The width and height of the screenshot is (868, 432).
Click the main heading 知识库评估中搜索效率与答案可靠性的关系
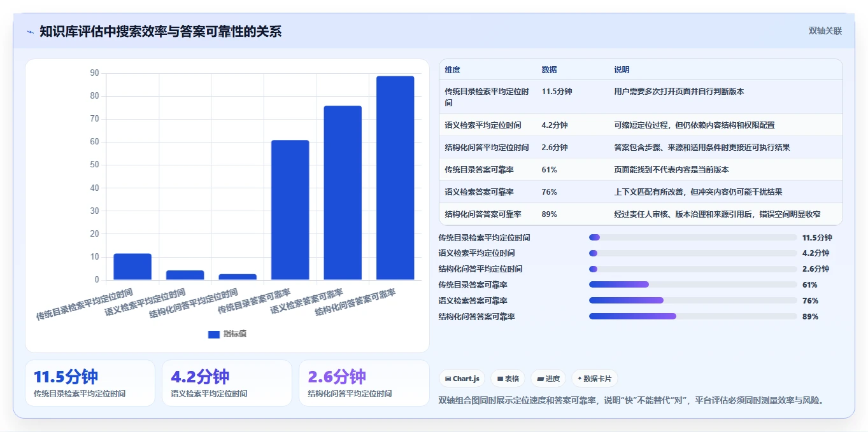(x=160, y=31)
